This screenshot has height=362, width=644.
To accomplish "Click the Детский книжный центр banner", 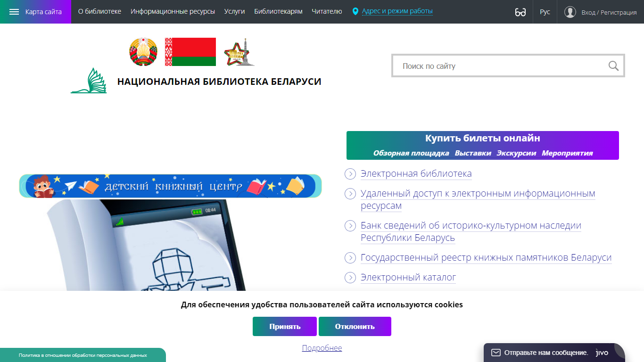I will pos(170,186).
